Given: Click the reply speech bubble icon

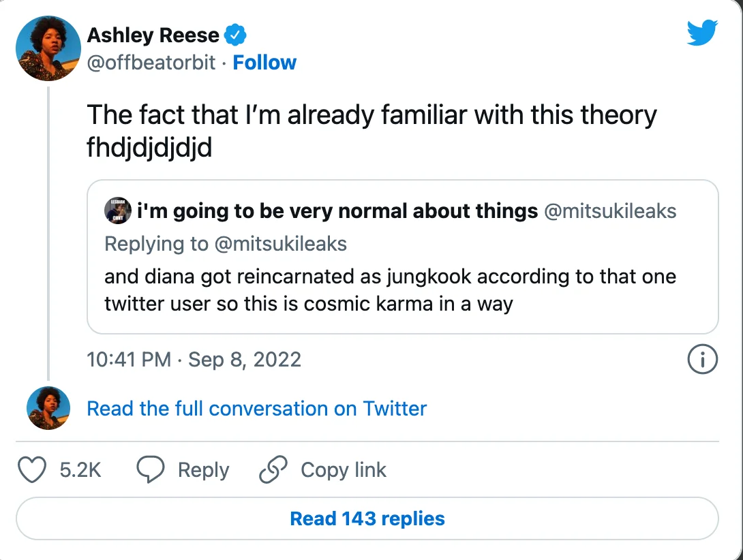Looking at the screenshot, I should click(151, 469).
